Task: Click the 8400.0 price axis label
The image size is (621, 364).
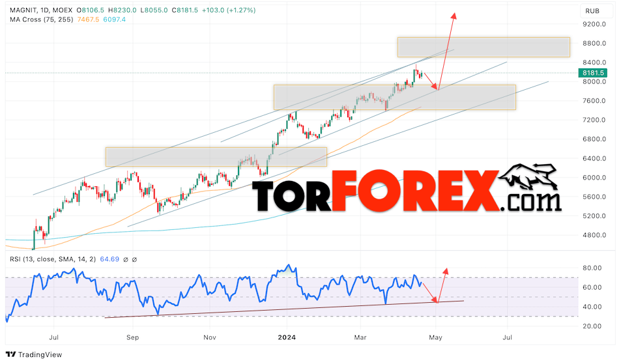Action: pyautogui.click(x=594, y=63)
